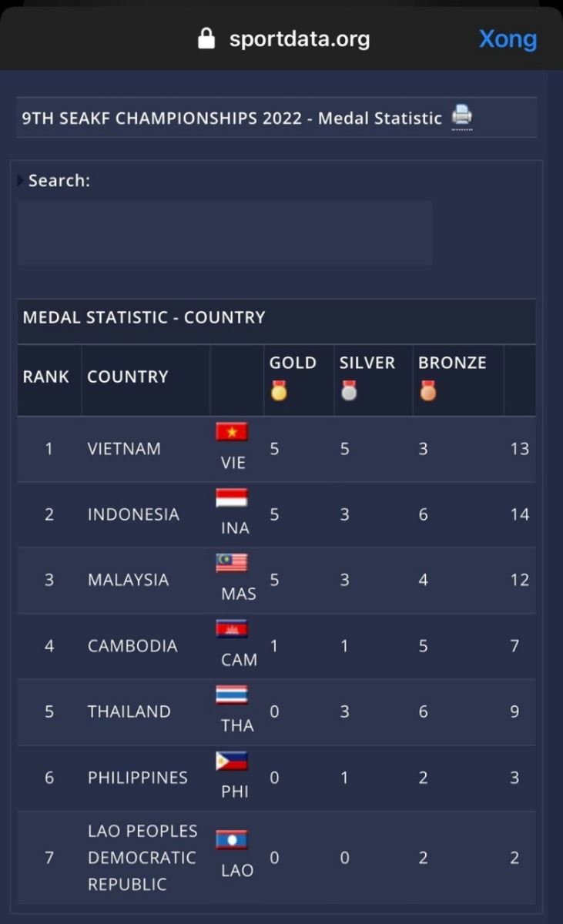Click the Cambodia flag icon
The height and width of the screenshot is (924, 563).
pos(232,629)
